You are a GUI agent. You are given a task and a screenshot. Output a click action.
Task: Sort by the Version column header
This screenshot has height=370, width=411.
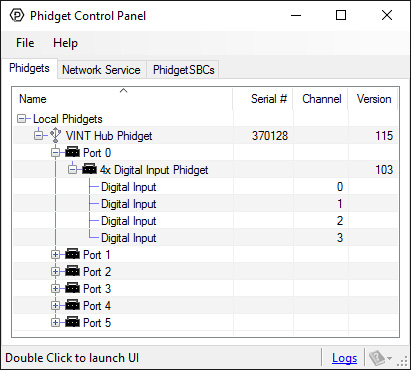point(373,99)
